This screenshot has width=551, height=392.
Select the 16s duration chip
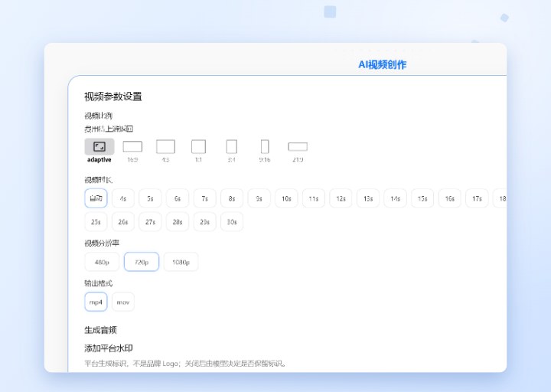click(x=450, y=198)
